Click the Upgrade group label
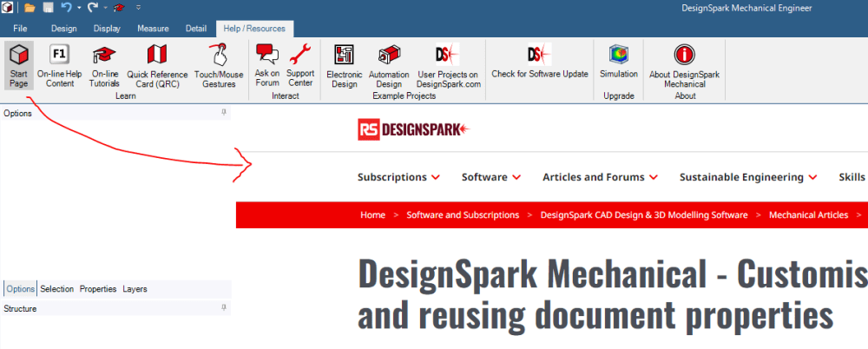The width and height of the screenshot is (868, 349). tap(618, 95)
